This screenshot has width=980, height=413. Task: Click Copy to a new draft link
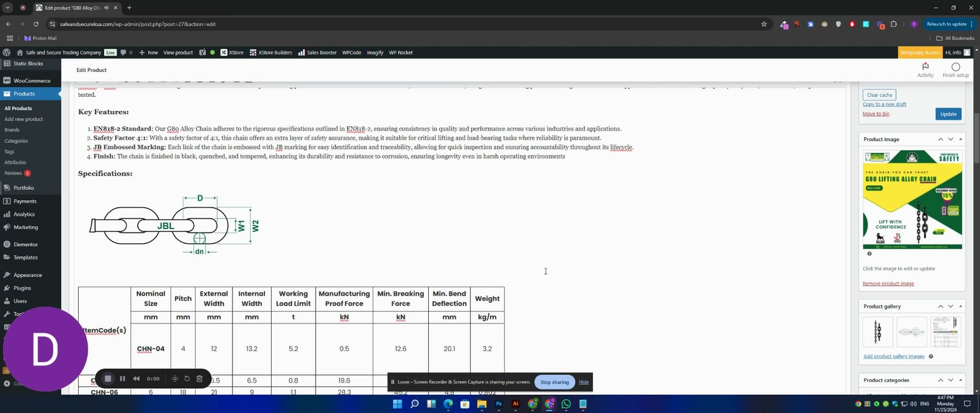tap(884, 104)
